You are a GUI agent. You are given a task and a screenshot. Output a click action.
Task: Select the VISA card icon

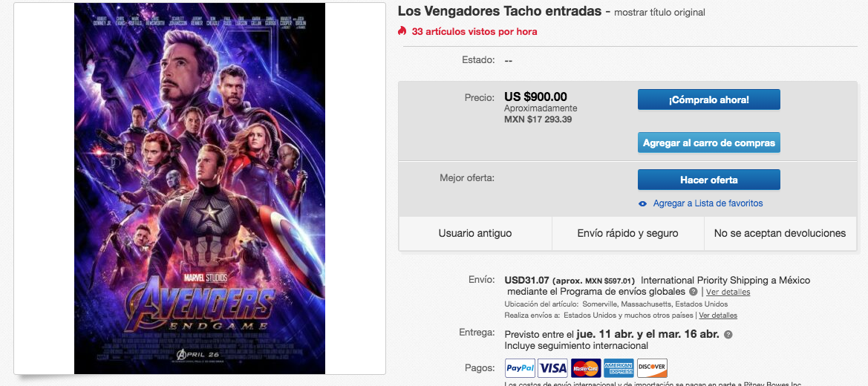click(553, 367)
